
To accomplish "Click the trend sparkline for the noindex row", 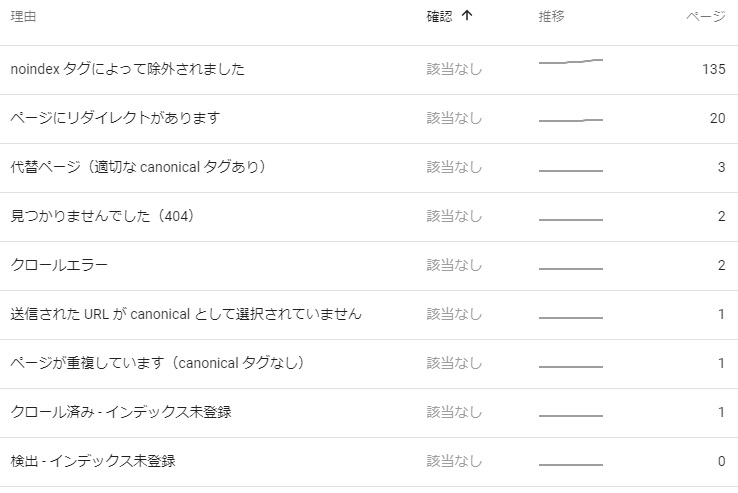I will (570, 62).
